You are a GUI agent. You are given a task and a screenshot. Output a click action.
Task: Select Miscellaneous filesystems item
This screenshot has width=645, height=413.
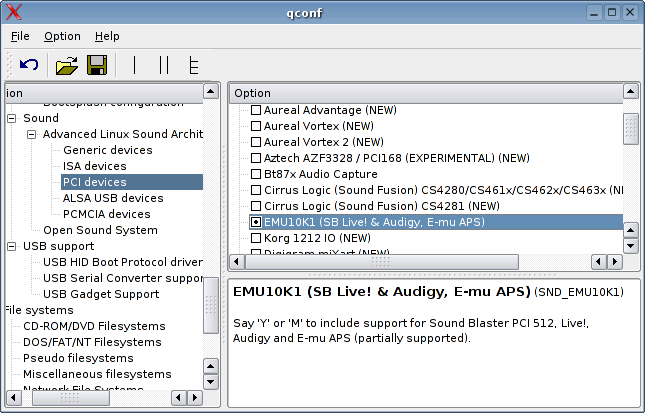(x=97, y=374)
